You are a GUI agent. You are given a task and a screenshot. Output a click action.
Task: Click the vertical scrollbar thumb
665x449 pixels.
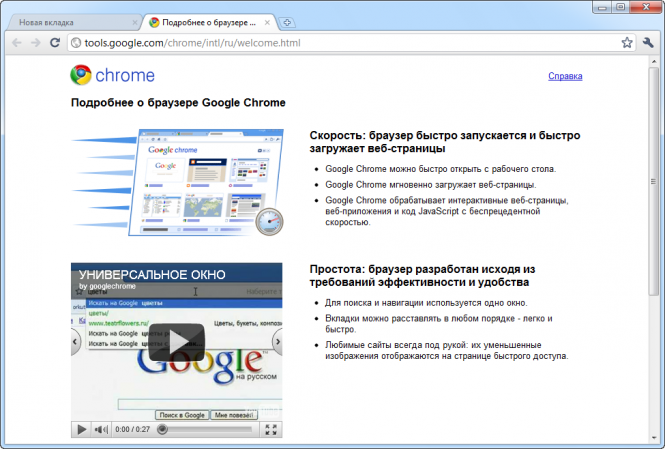pos(654,181)
